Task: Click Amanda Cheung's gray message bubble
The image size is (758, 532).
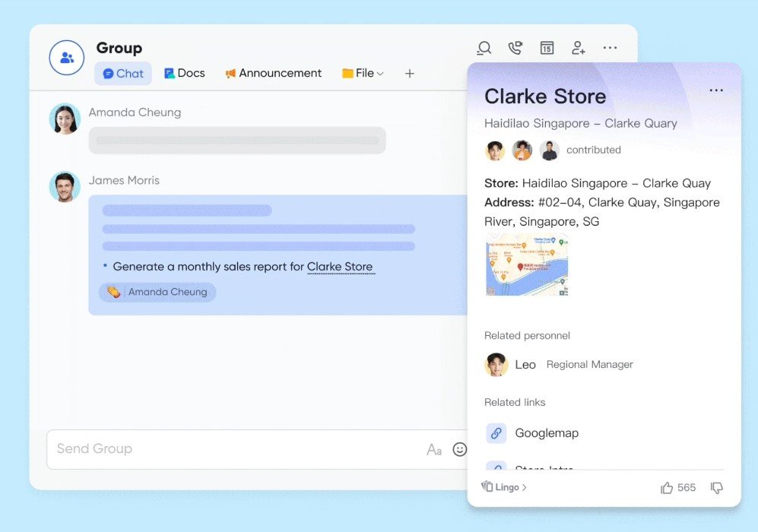Action: click(237, 141)
